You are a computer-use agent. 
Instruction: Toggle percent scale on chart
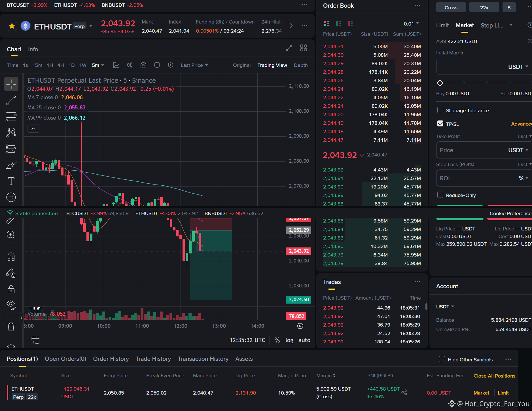[277, 340]
